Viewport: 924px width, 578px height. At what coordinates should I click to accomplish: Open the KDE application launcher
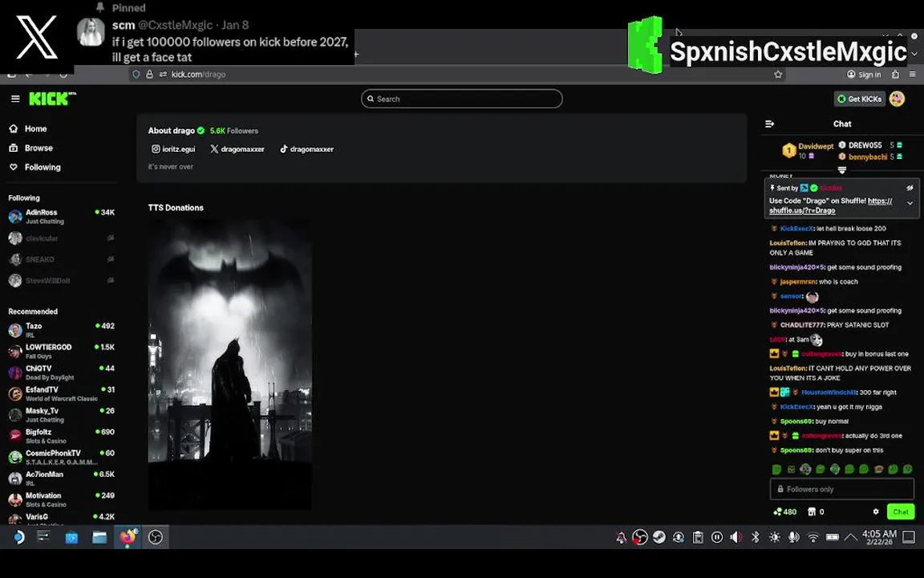point(18,537)
